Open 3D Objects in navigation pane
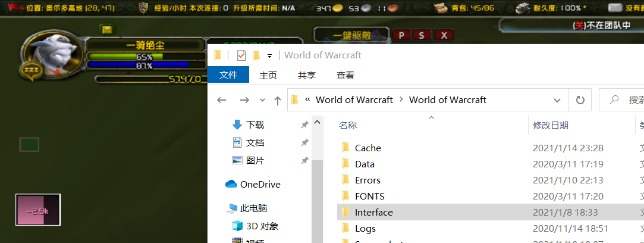This screenshot has width=644, height=243. coord(262,226)
